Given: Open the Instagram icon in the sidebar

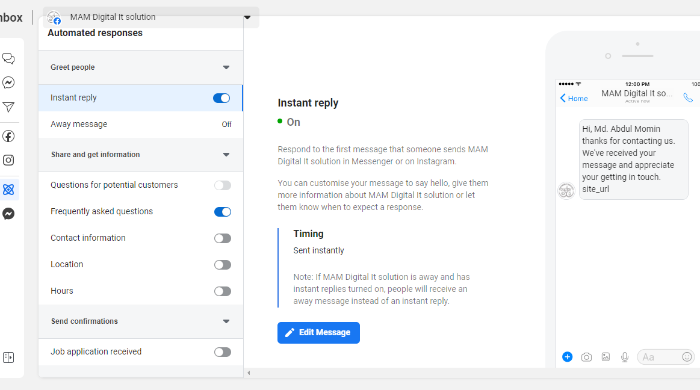Looking at the screenshot, I should 8,160.
